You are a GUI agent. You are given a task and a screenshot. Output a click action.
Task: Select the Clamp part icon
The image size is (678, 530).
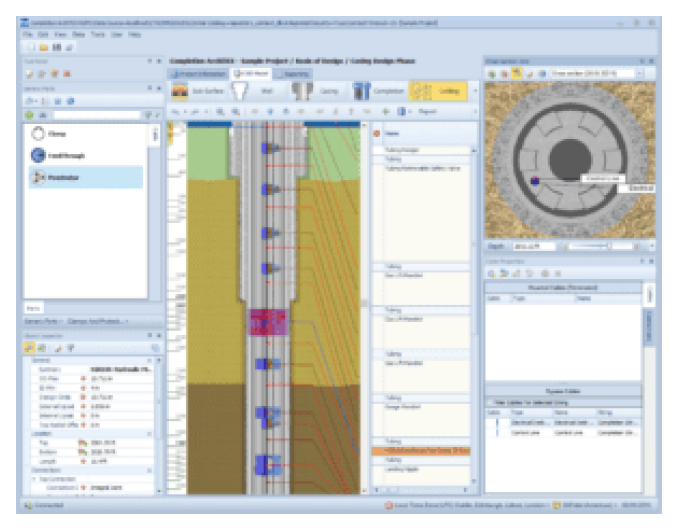39,131
